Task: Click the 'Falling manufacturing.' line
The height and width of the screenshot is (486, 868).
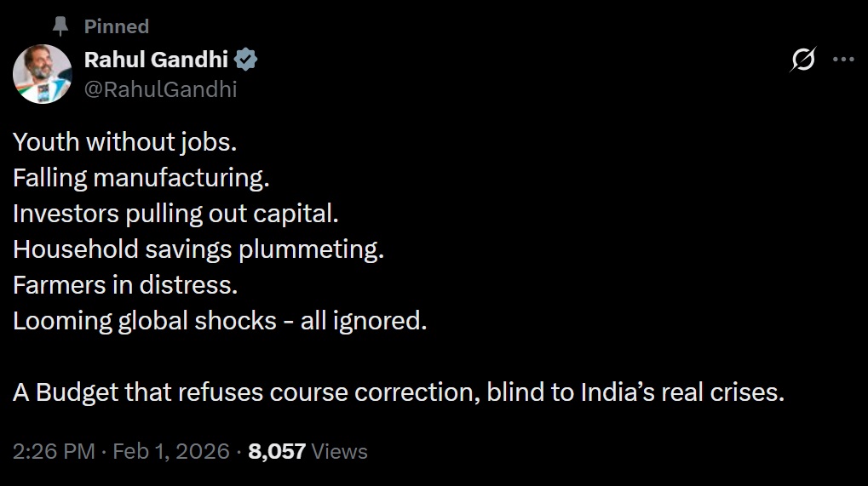Action: click(x=141, y=178)
